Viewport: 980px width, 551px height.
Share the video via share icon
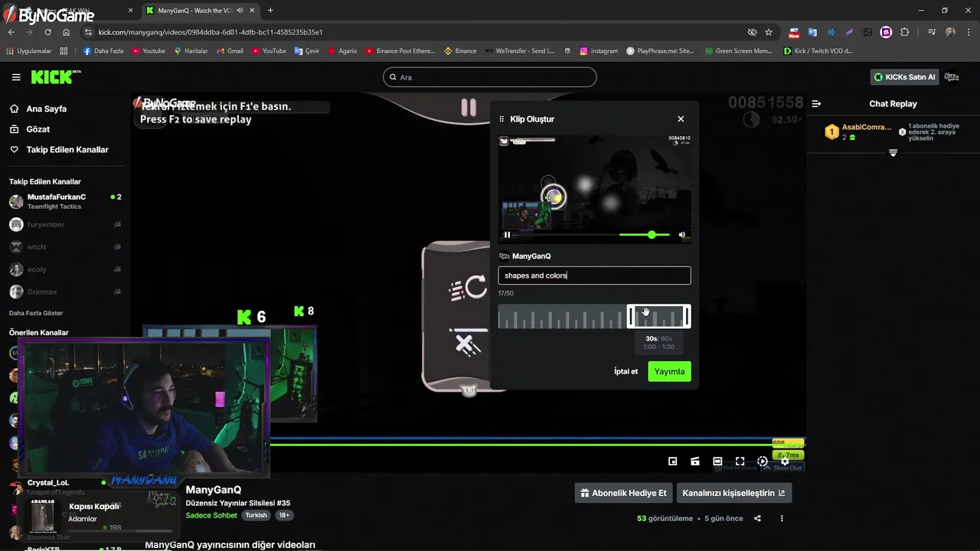tap(757, 518)
